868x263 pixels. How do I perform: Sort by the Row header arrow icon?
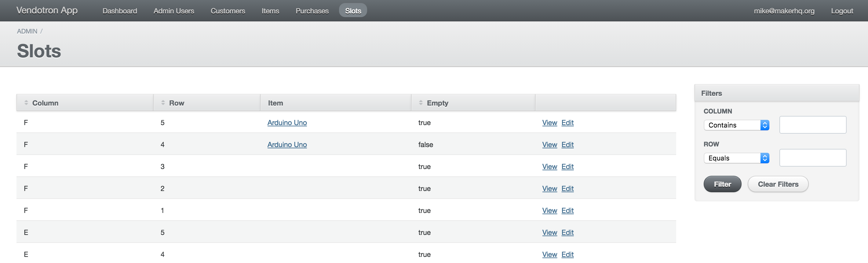163,103
